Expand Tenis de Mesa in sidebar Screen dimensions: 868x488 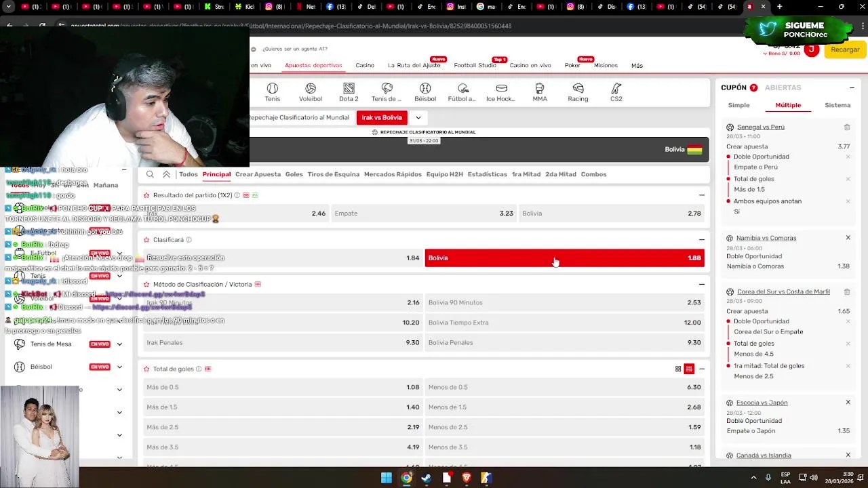point(119,344)
